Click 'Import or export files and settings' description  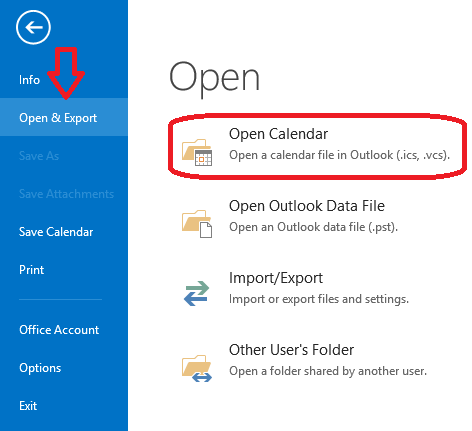click(319, 299)
